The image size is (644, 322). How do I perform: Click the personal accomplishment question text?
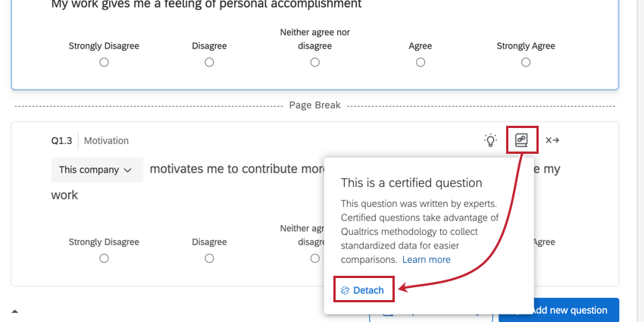[206, 5]
